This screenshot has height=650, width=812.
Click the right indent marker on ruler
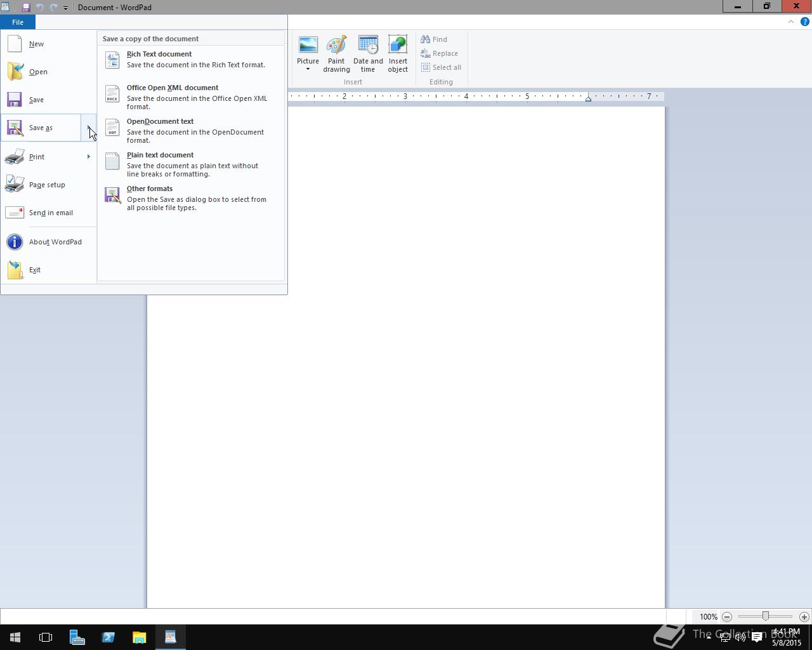point(588,98)
